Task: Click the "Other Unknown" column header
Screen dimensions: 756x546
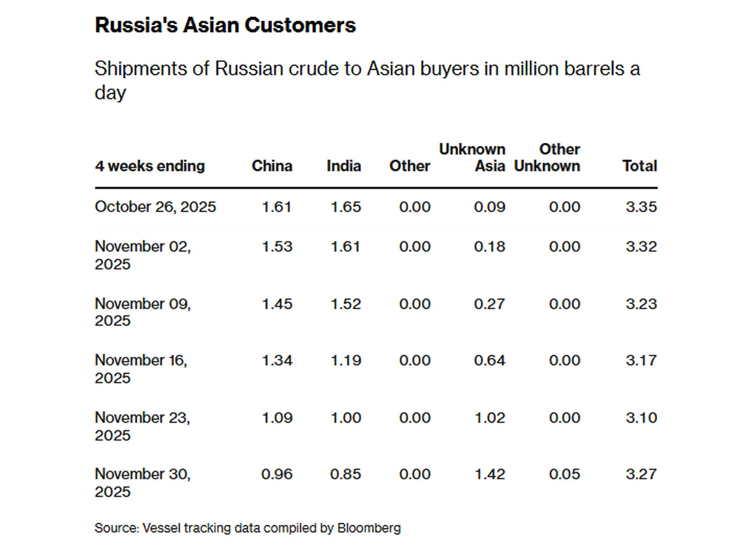Action: (548, 158)
